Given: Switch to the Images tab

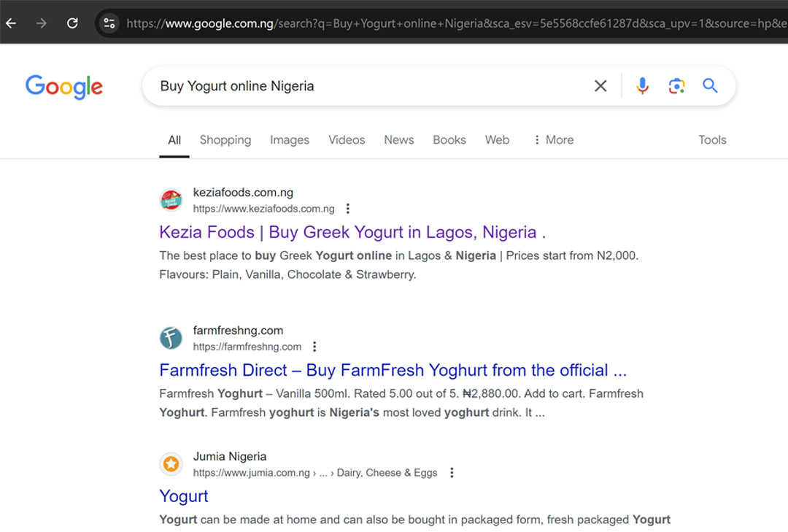Looking at the screenshot, I should coord(290,140).
